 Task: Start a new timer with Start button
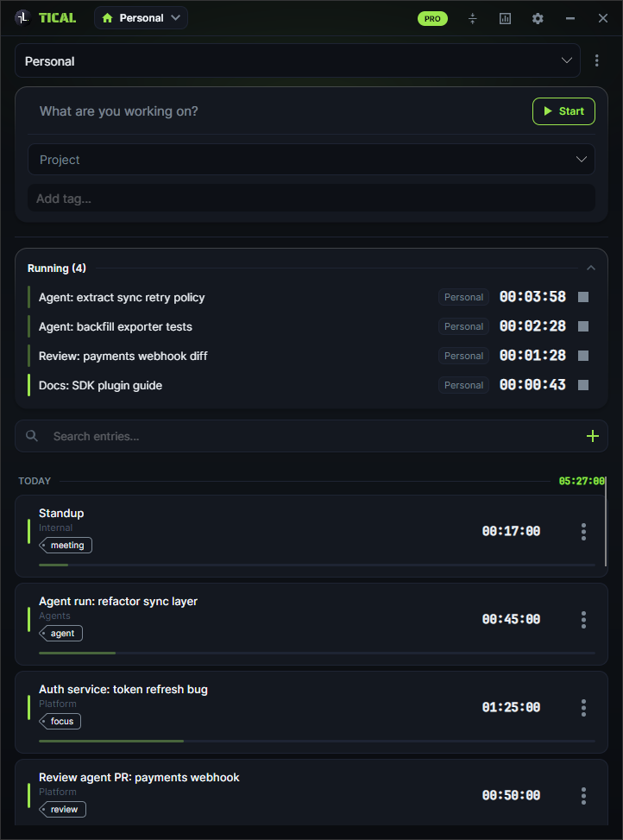click(563, 111)
